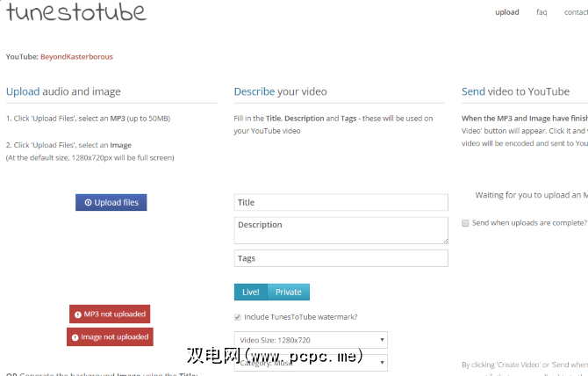Click the MP3 not uploaded status badge
The width and height of the screenshot is (588, 376).
(110, 315)
